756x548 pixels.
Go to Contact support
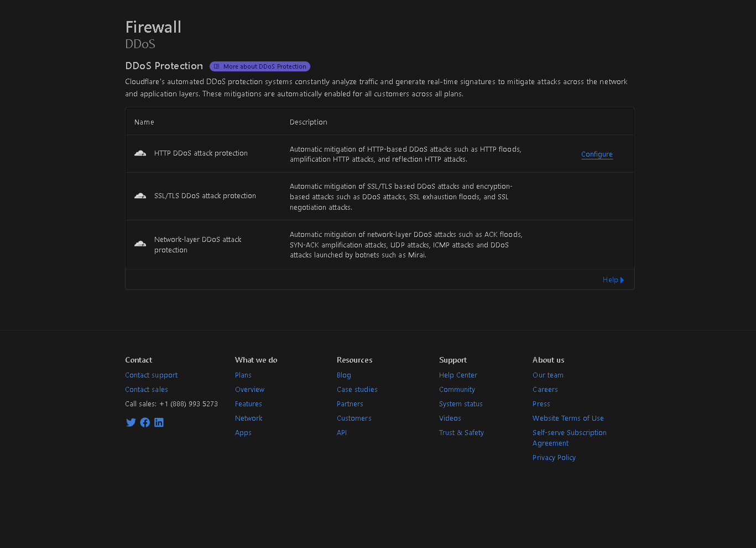pyautogui.click(x=151, y=375)
